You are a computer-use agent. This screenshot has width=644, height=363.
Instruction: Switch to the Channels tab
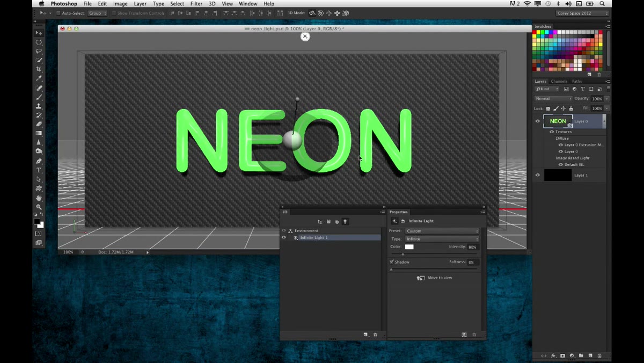(559, 82)
